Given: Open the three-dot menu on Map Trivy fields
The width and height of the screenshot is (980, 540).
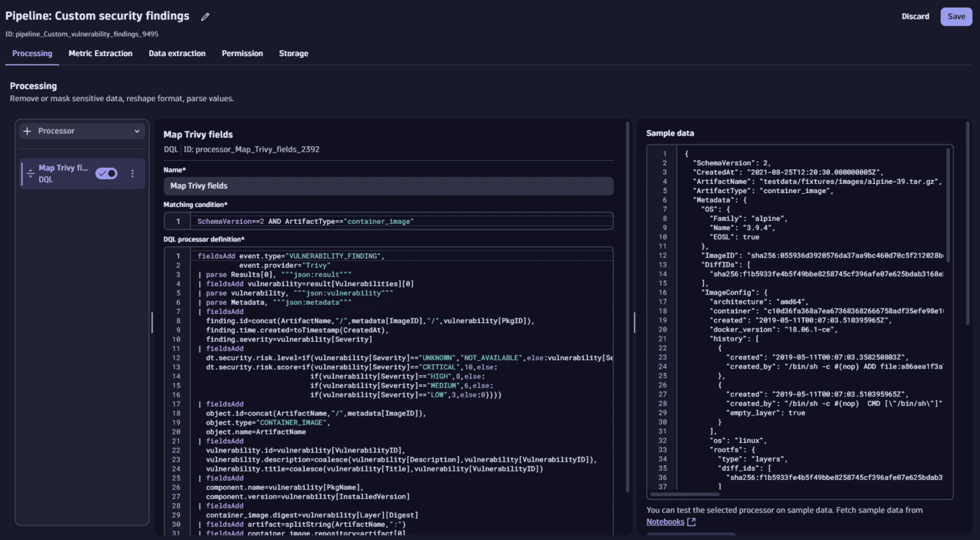Looking at the screenshot, I should (x=132, y=173).
